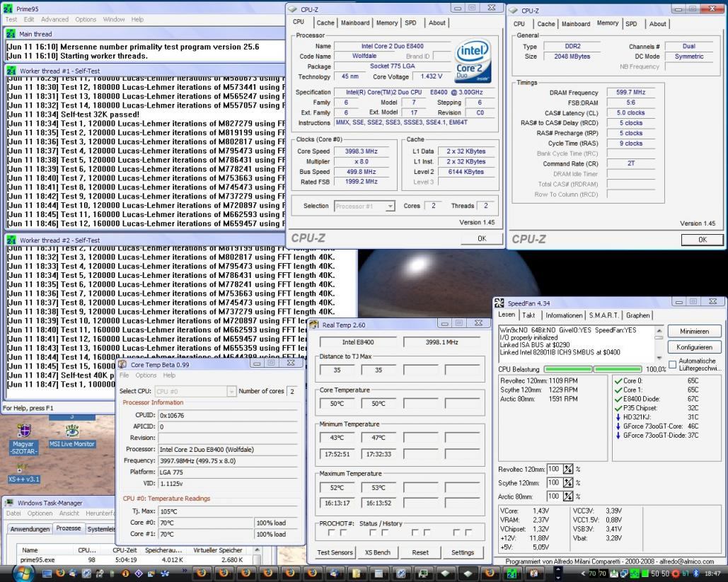Click the green Prime95 taskbar button

coord(512,574)
